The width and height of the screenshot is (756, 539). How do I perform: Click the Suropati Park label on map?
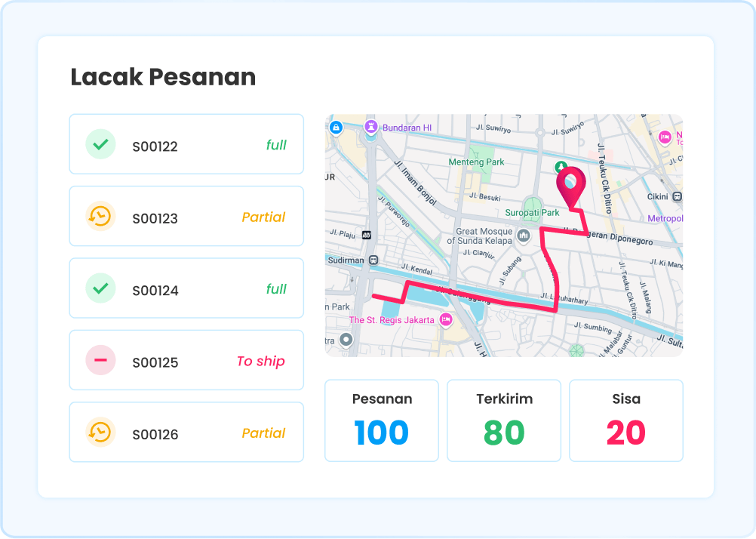pyautogui.click(x=532, y=213)
